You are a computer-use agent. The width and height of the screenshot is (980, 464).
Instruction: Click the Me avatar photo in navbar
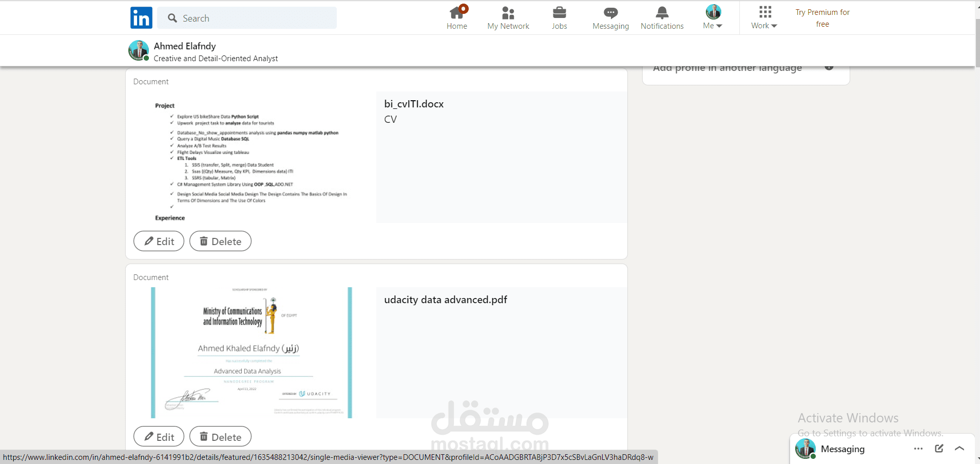714,11
